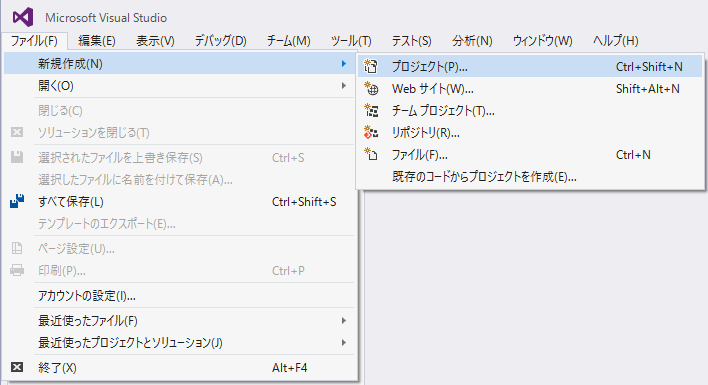The image size is (708, 385).
Task: Click the Ctrl+Shift+S shortcut text
Action: point(304,202)
